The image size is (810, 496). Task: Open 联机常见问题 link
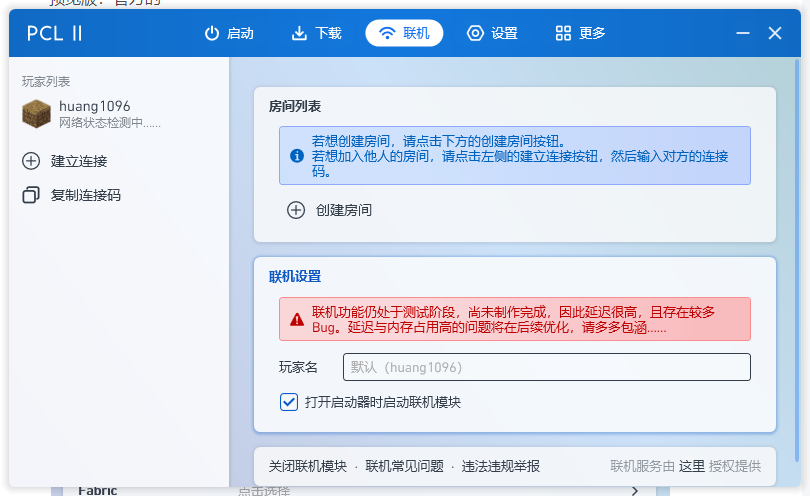(404, 466)
